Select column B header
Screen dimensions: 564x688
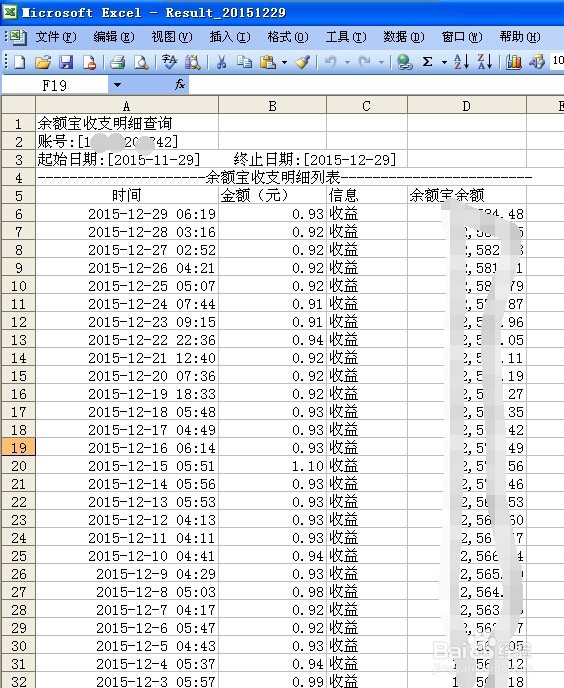[273, 106]
